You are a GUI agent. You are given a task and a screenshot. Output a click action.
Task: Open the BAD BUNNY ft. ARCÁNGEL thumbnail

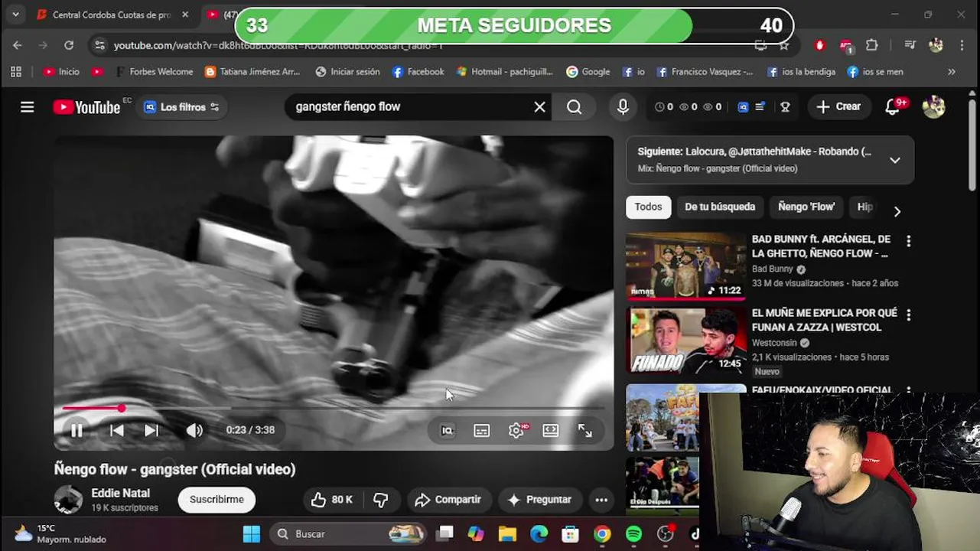point(685,266)
